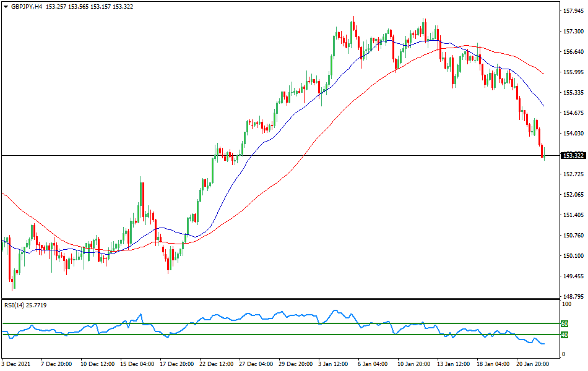Click the green 60 level badge
Screen dimensions: 588x371
tap(564, 323)
